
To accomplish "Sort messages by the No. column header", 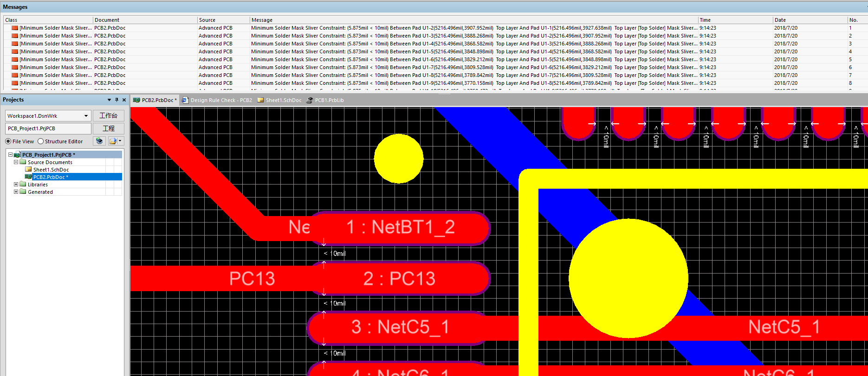I will pyautogui.click(x=857, y=20).
